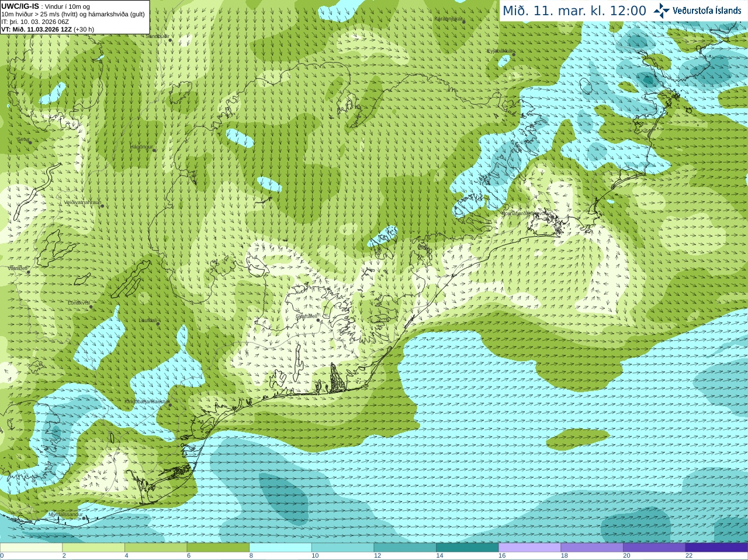Viewport: 748px width, 560px height.
Task: Click the Skaftafell station dot marker
Action: tap(318, 320)
